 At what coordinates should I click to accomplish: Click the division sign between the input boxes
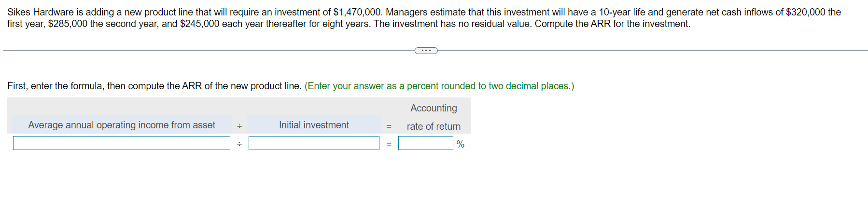coord(239,144)
